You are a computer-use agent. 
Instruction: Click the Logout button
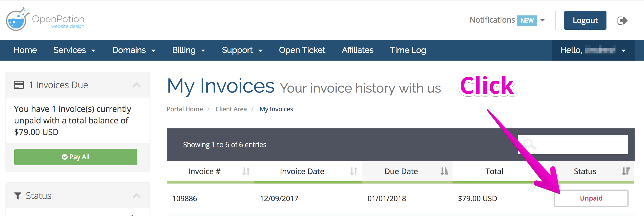pos(585,20)
